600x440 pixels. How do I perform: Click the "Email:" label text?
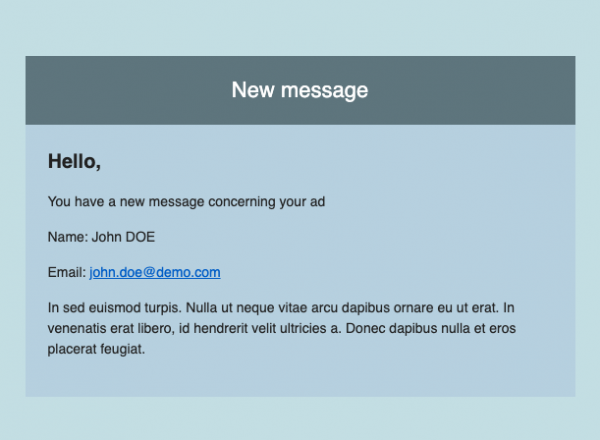(x=66, y=272)
